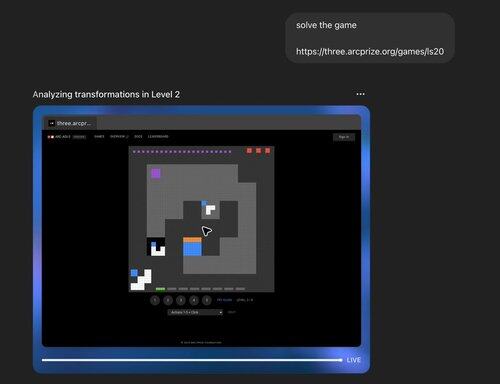This screenshot has height=384, width=500.
Task: Click the first red life square
Action: 249,151
